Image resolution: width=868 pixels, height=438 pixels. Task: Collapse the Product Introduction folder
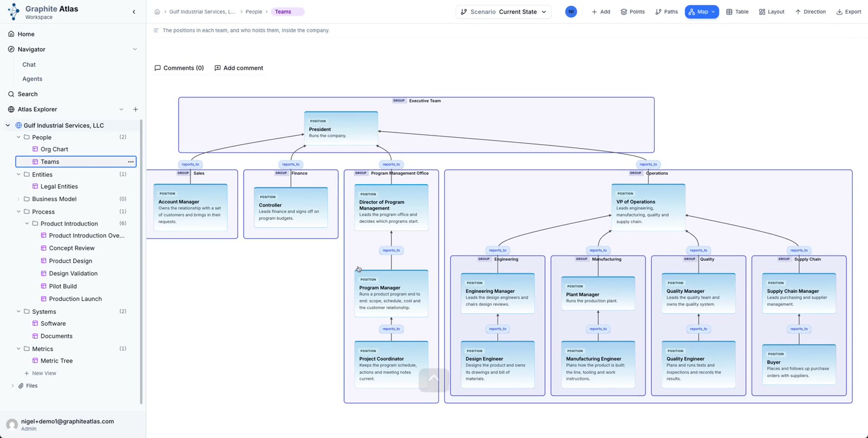(27, 223)
